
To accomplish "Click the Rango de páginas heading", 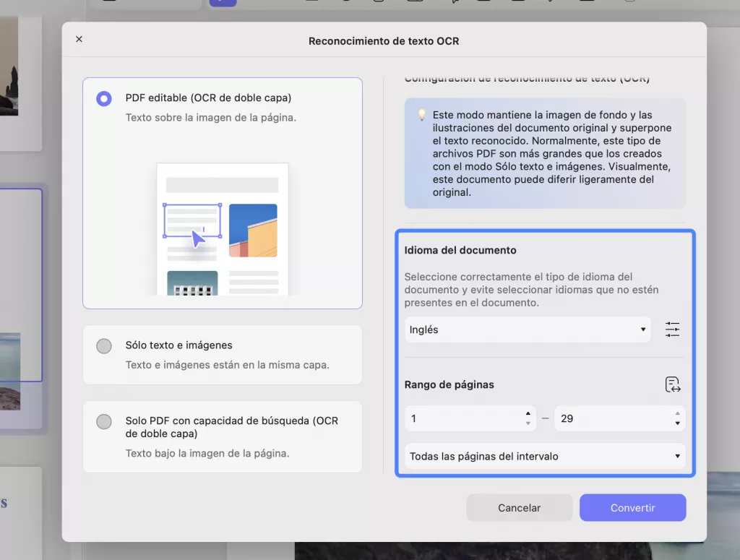I will click(449, 384).
